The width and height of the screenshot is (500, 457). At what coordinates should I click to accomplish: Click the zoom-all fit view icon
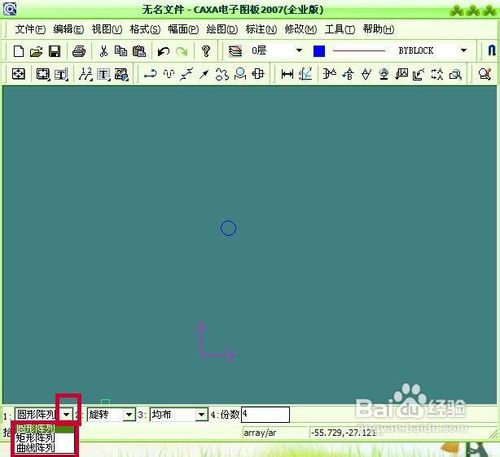[18, 74]
